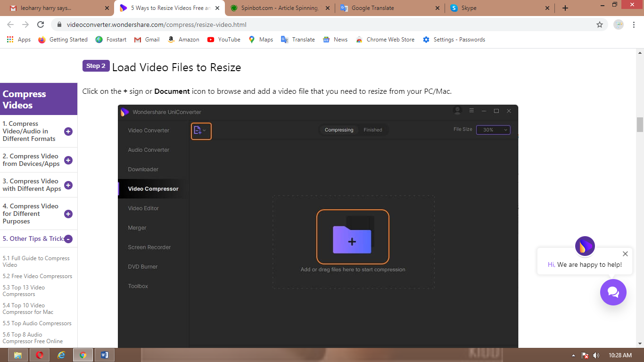Open the 'Free Video Compressors' link
The image size is (644, 362).
(x=37, y=276)
